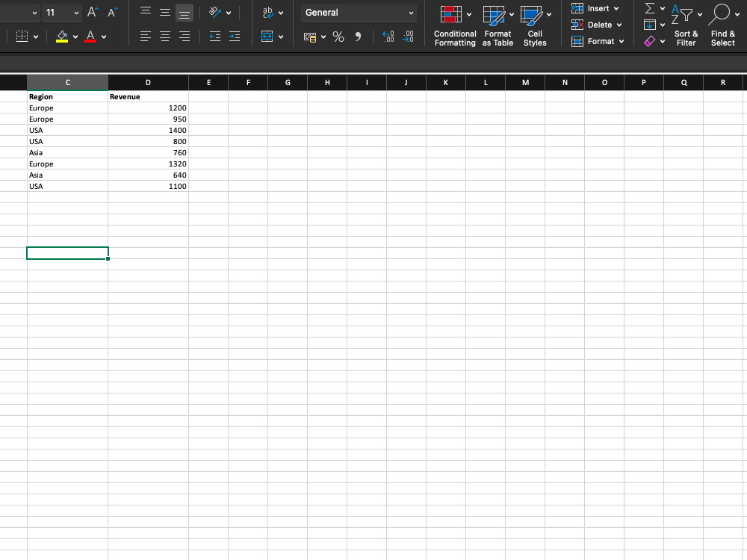The height and width of the screenshot is (560, 747).
Task: Open Format as Table gallery
Action: pyautogui.click(x=498, y=26)
